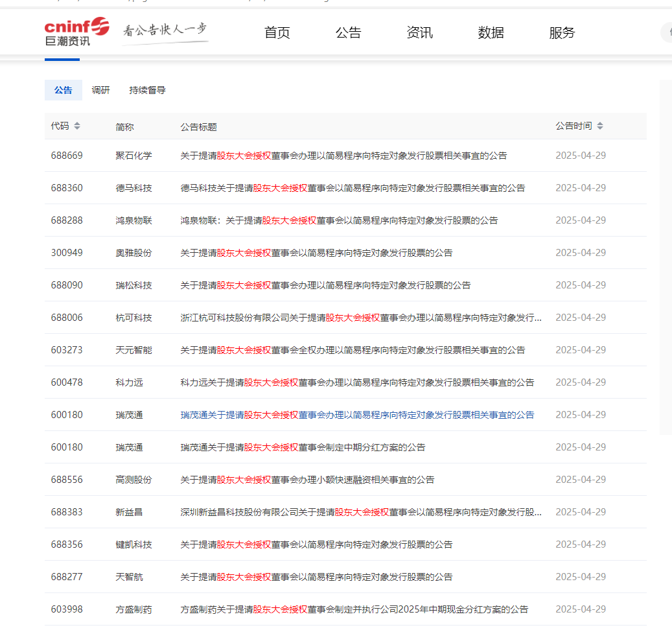
Task: Click stock code 603998
Action: click(67, 609)
